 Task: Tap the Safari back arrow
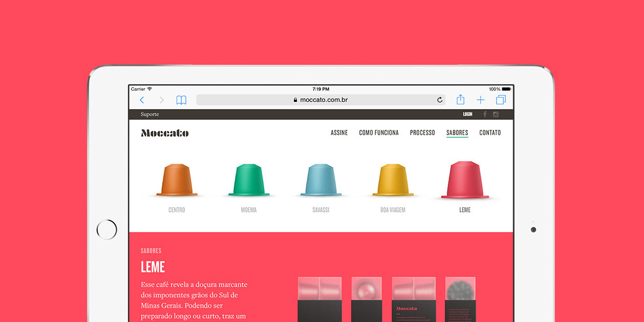pos(142,100)
